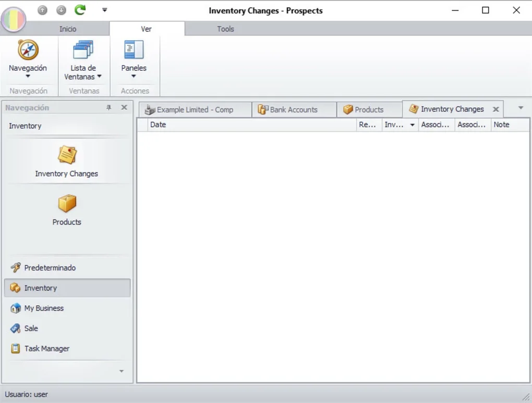This screenshot has height=403, width=532.
Task: Click the Inventory group title label
Action: (x=25, y=126)
